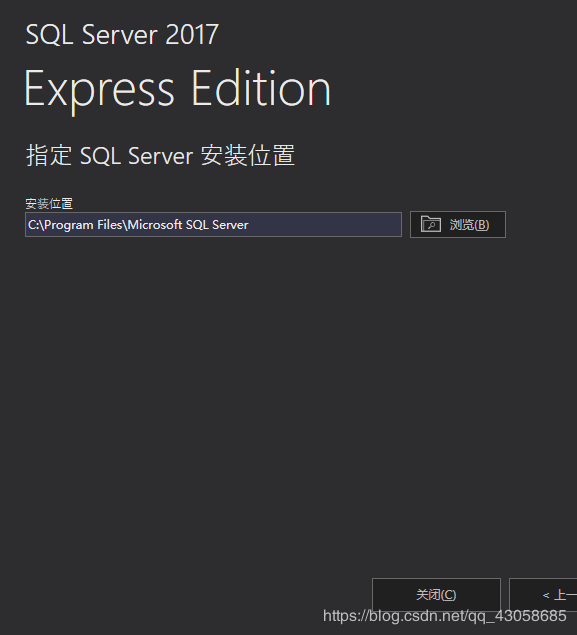Click the install location path field
Image resolution: width=577 pixels, height=635 pixels.
[213, 224]
